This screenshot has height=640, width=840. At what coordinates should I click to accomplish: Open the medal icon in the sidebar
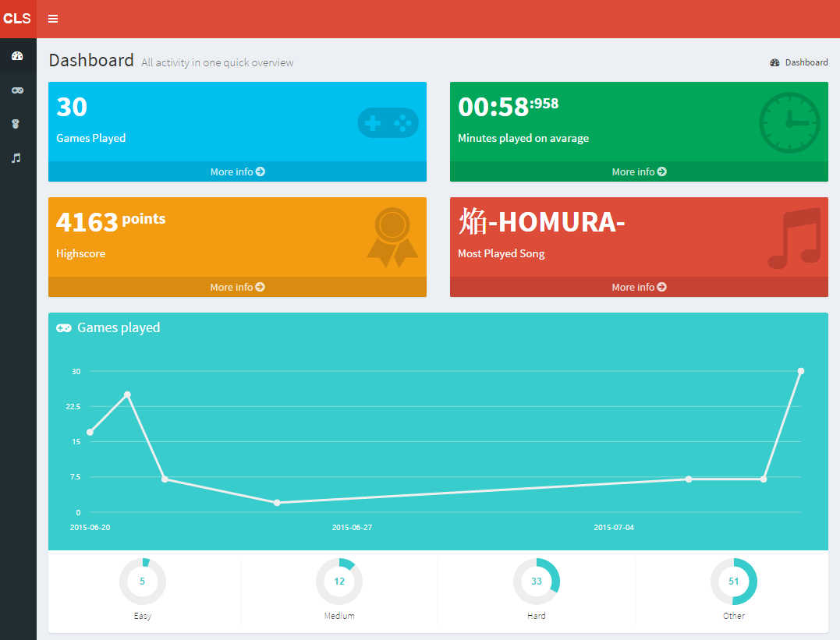tap(16, 124)
